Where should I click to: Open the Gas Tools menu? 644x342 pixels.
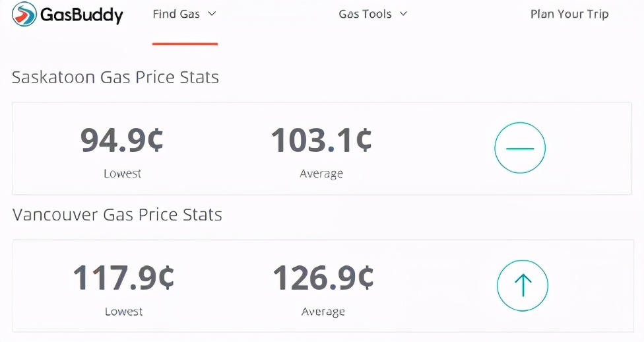[x=365, y=14]
